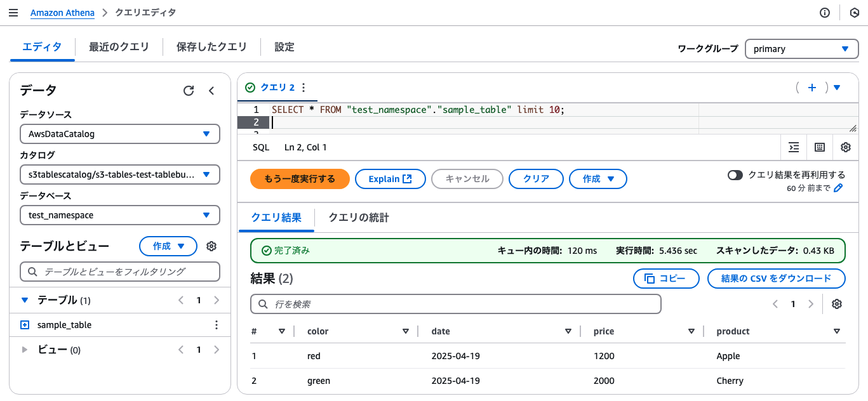The height and width of the screenshot is (401, 868).
Task: Click the コピー results button
Action: (666, 279)
